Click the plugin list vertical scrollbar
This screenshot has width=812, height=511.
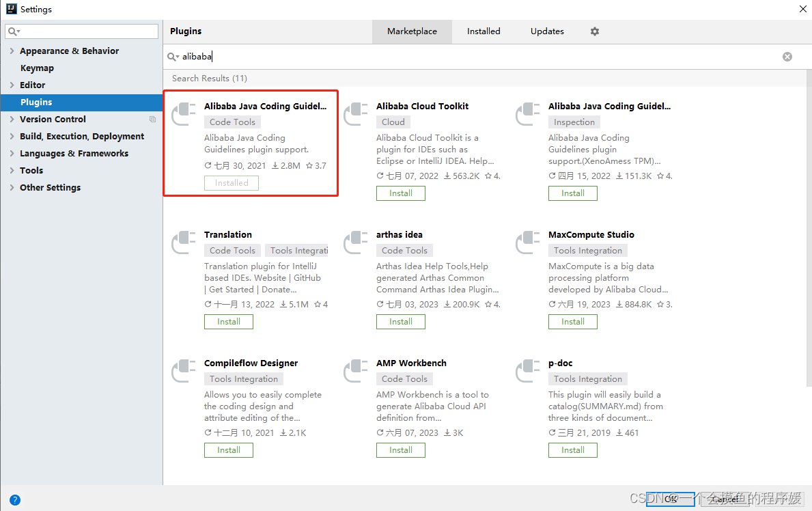pyautogui.click(x=809, y=228)
